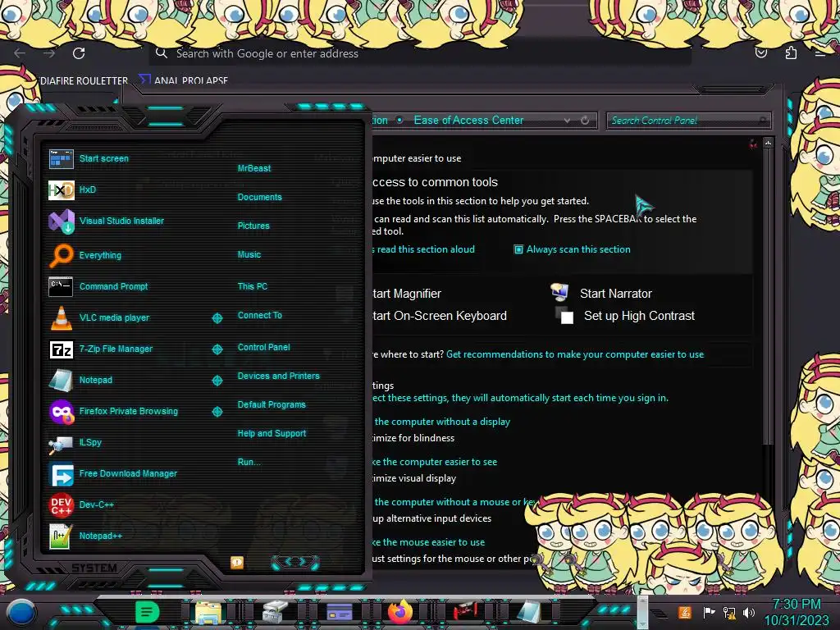The width and height of the screenshot is (840, 630).
Task: Click the Pocket shield icon in Firefox
Action: (760, 52)
